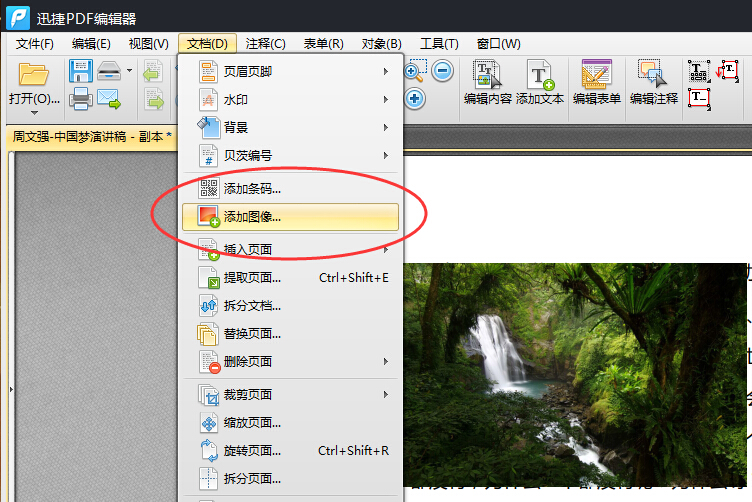Choose 添加条码... menu item

point(291,188)
